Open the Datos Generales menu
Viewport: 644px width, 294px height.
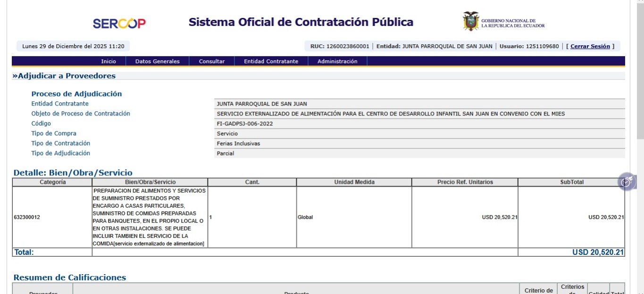tap(157, 61)
